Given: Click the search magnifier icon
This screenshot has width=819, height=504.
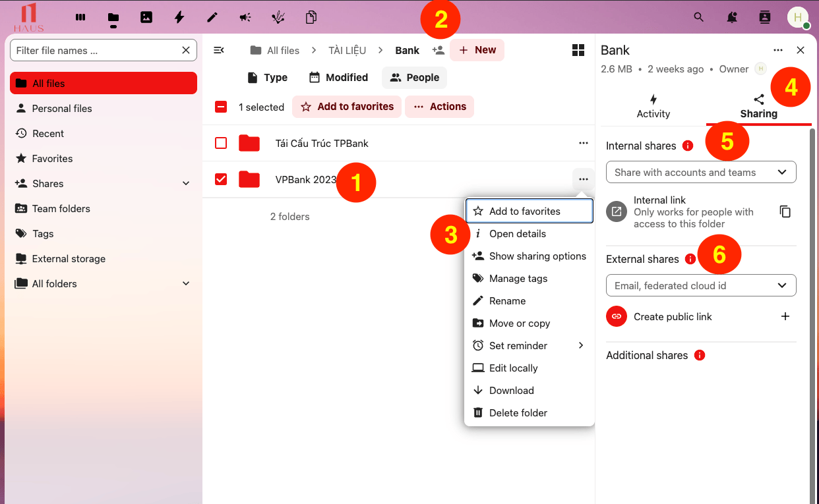Looking at the screenshot, I should click(x=699, y=18).
